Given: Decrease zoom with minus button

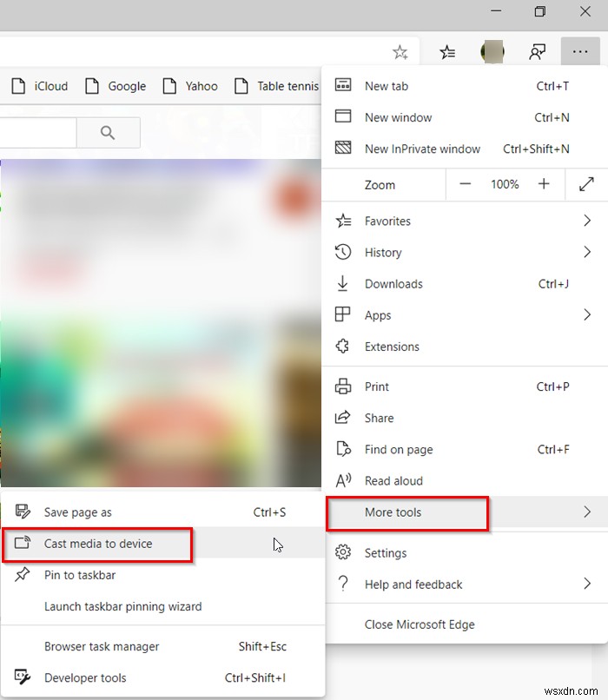Looking at the screenshot, I should pyautogui.click(x=466, y=184).
